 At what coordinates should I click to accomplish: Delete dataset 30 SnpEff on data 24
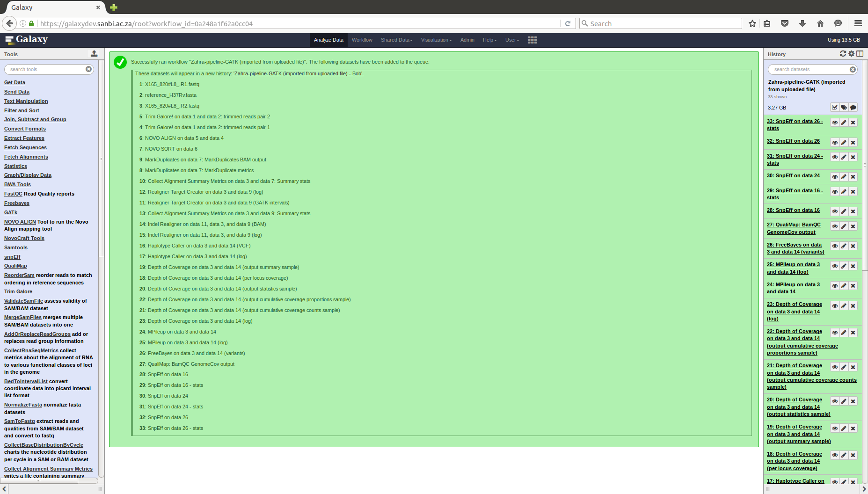pos(853,177)
